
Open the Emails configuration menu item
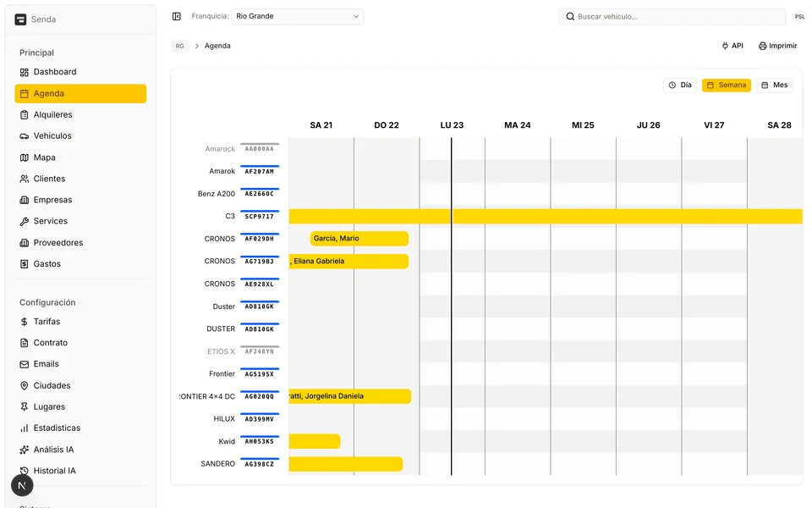pyautogui.click(x=51, y=364)
